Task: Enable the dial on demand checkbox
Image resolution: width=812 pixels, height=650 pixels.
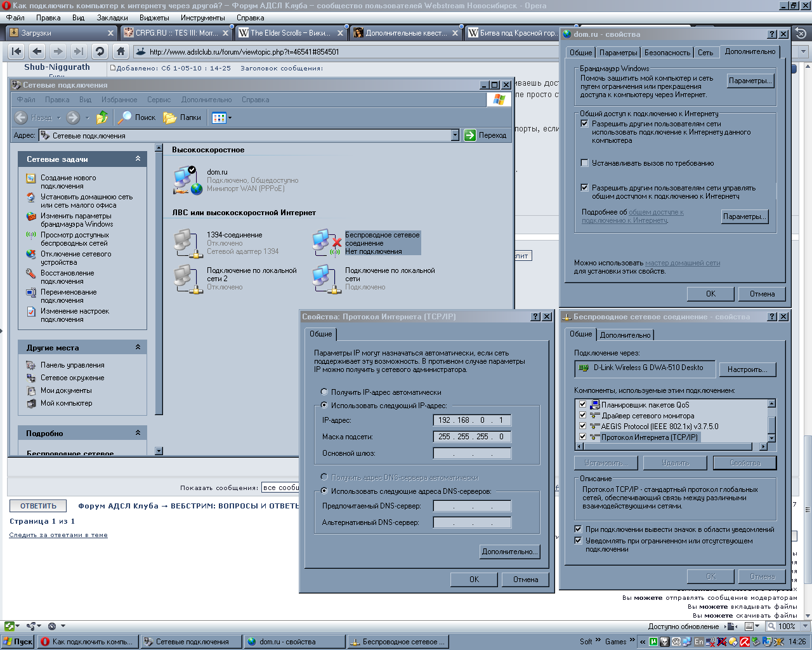Action: pyautogui.click(x=584, y=163)
